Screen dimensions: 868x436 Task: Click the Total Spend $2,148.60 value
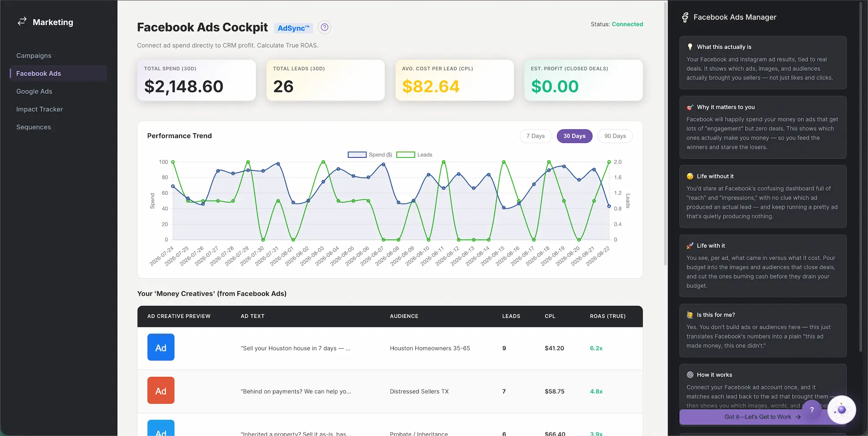(x=184, y=86)
